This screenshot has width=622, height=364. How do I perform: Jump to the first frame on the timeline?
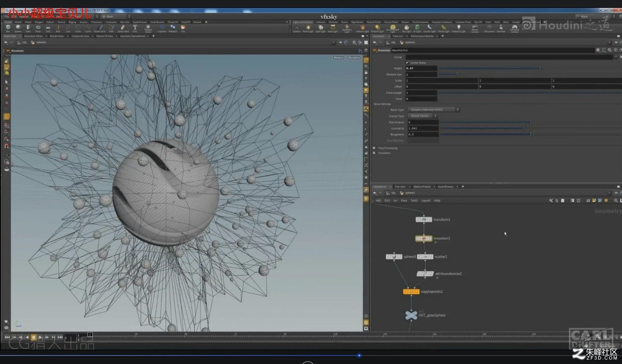7,337
